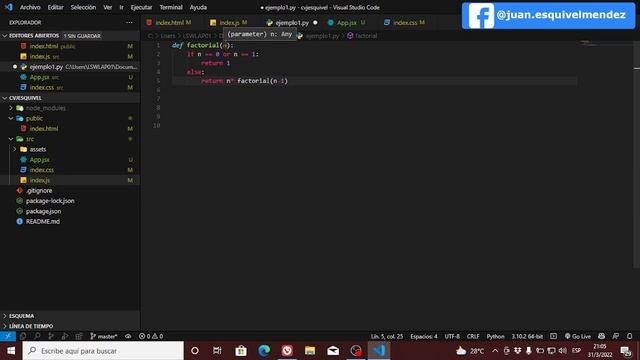
Task: Open the Terminal menu
Action: (171, 7)
